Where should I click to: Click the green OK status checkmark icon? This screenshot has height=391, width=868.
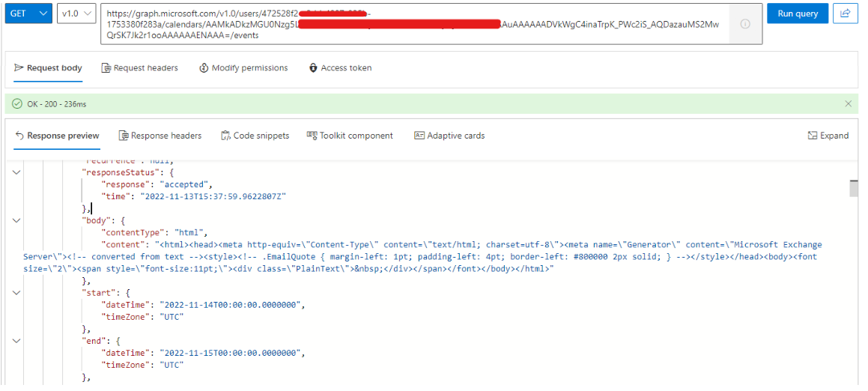pyautogui.click(x=17, y=103)
